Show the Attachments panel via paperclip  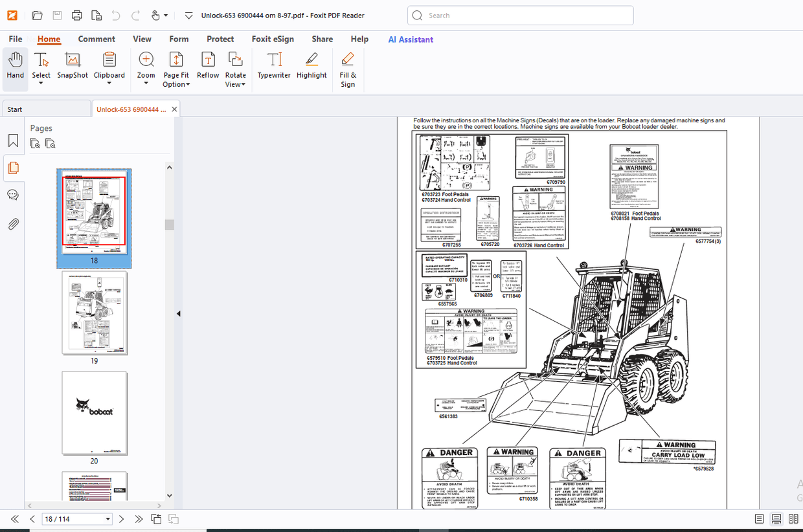point(13,224)
